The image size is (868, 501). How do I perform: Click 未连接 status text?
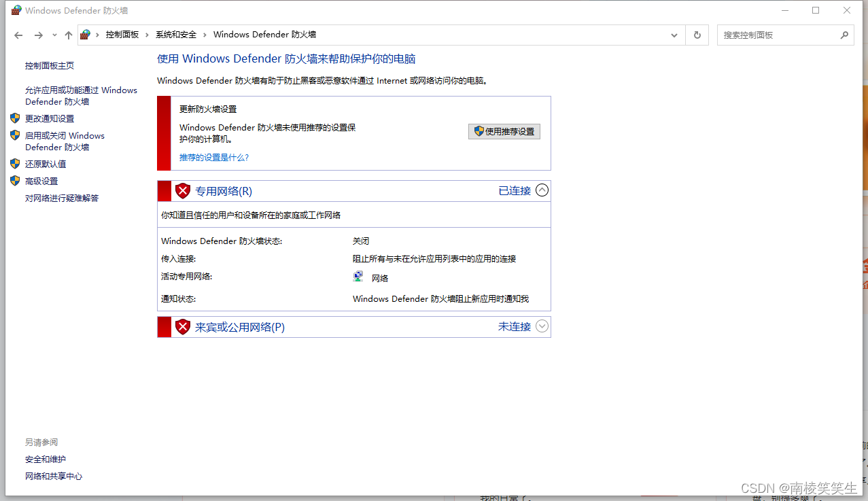tap(515, 327)
